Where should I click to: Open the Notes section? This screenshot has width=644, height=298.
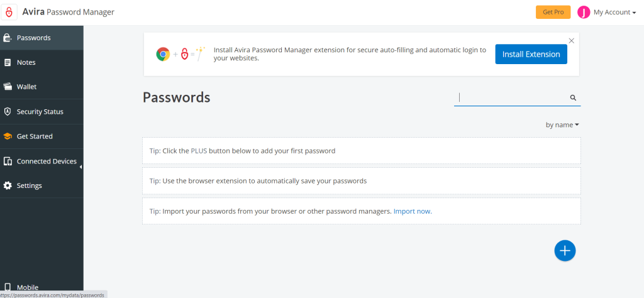pos(42,62)
